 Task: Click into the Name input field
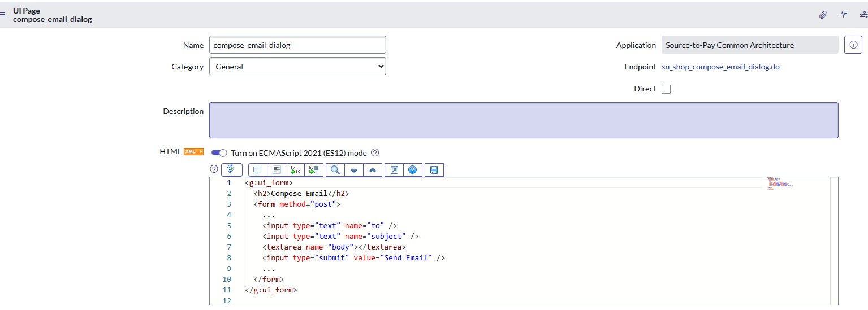[297, 45]
